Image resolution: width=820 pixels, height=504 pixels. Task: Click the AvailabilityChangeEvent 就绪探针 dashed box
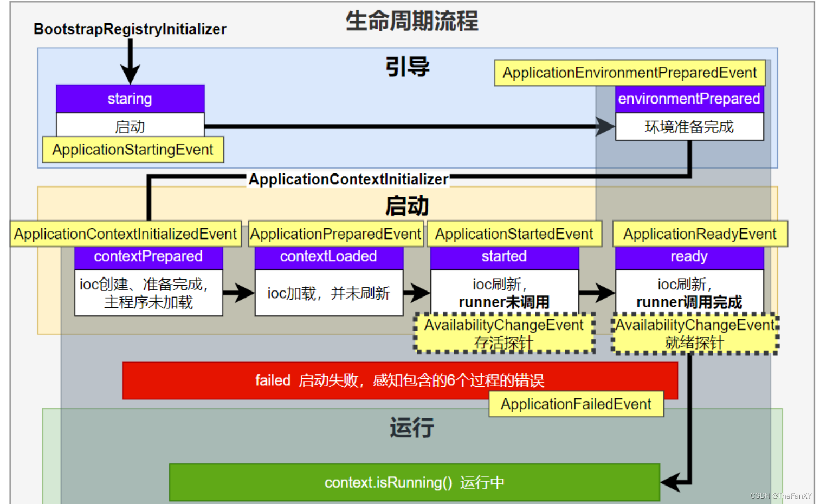[695, 333]
